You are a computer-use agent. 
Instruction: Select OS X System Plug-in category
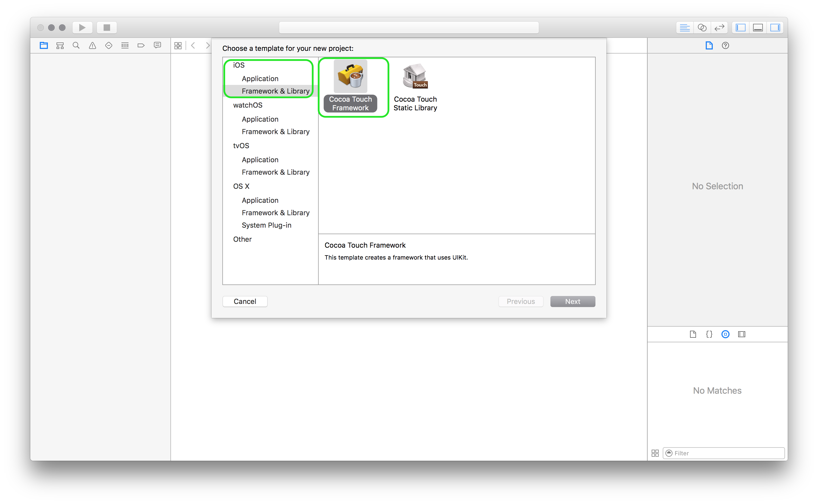tap(266, 225)
